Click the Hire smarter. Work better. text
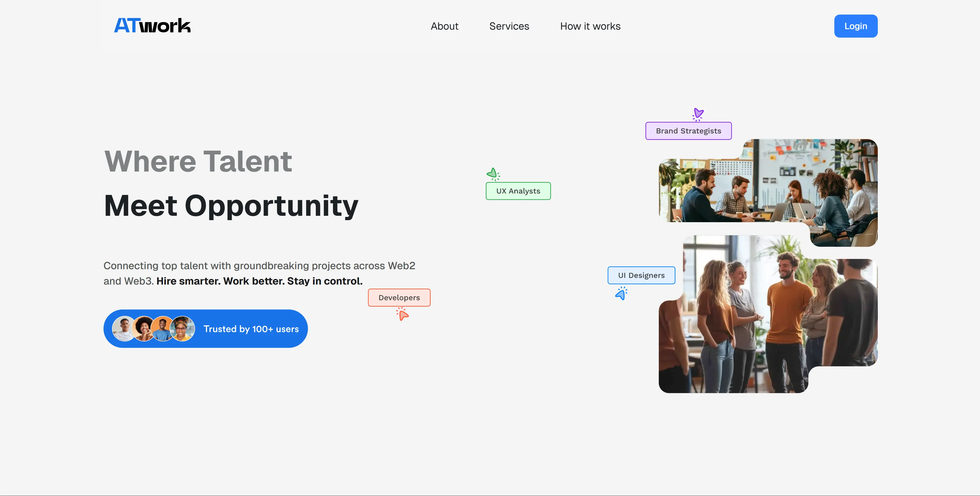 pyautogui.click(x=221, y=281)
